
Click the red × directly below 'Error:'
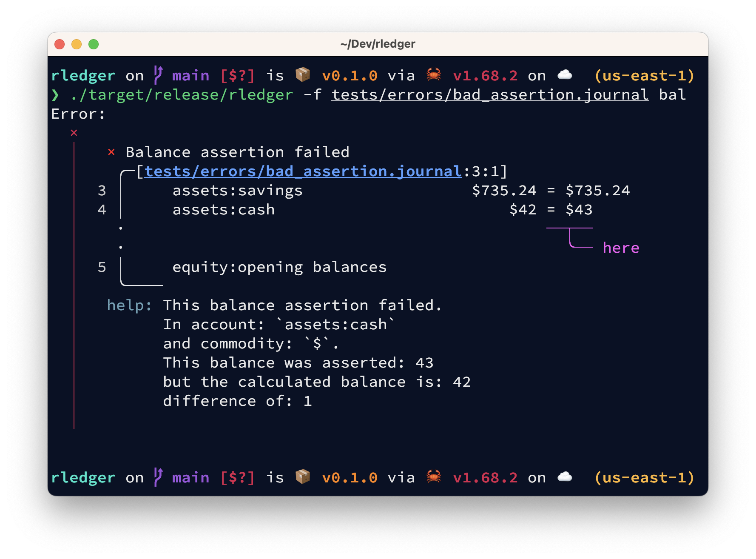[74, 133]
